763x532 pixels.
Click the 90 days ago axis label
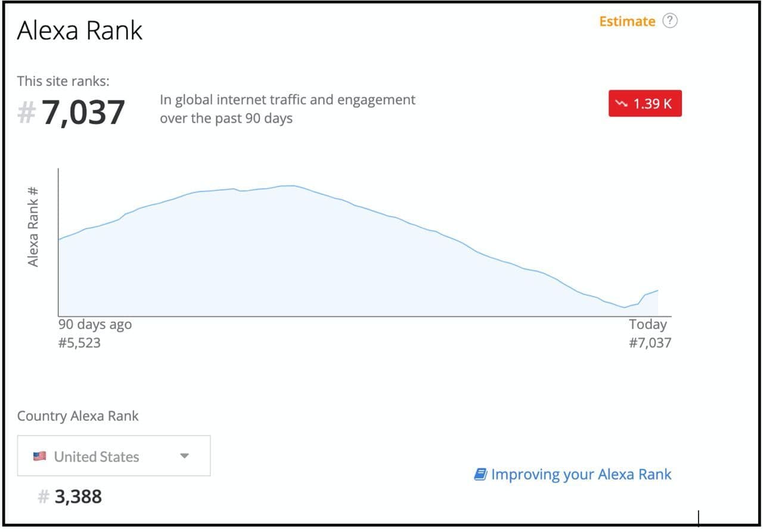click(x=95, y=325)
